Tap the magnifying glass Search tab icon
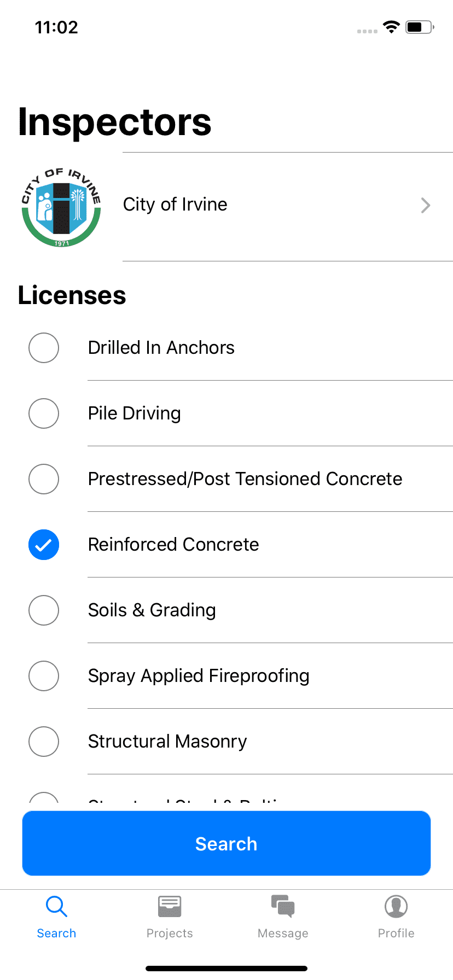The height and width of the screenshot is (980, 453). (56, 906)
